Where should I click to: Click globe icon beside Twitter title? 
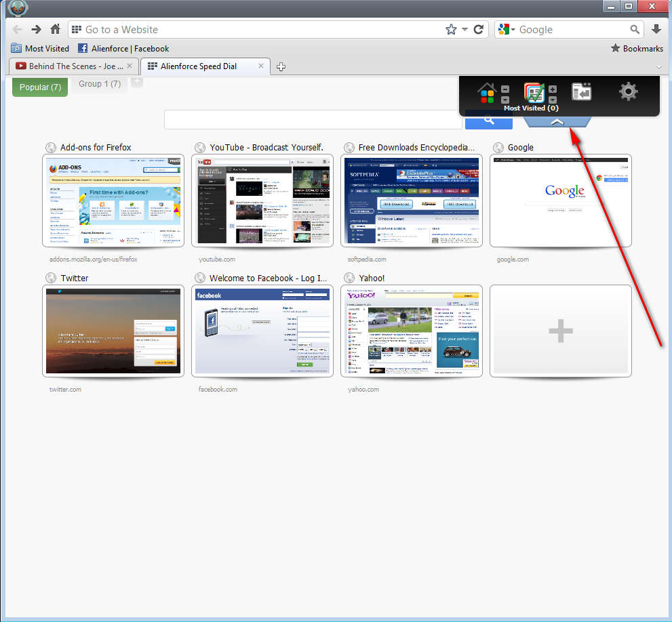(51, 278)
